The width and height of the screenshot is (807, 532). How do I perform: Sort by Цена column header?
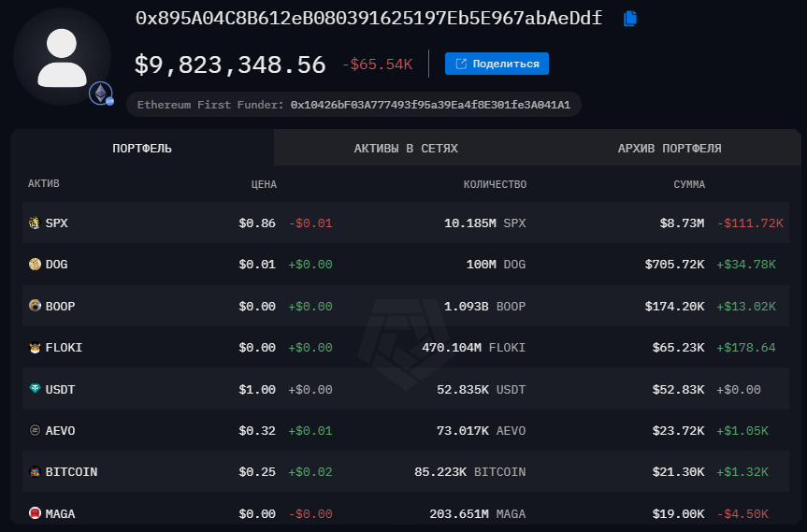point(264,184)
